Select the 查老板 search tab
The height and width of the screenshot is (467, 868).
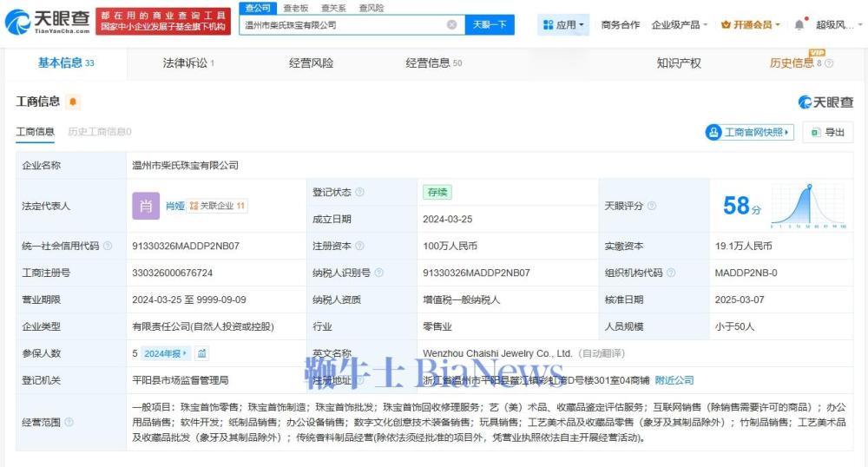[296, 8]
